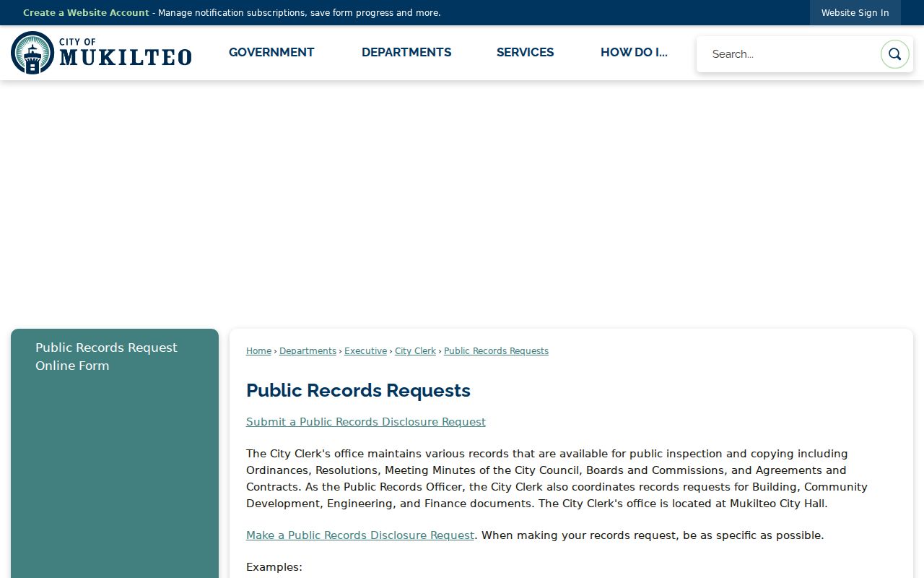Click the Public Records Requests heading
The image size is (924, 578).
[x=358, y=390]
